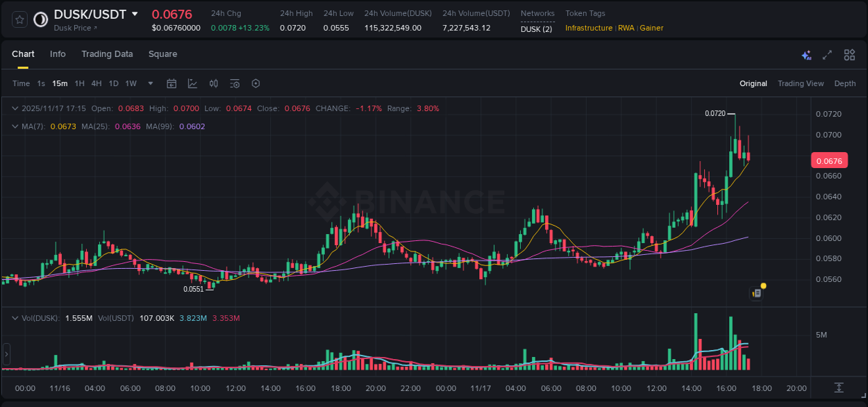Open the Info tab

[x=58, y=54]
